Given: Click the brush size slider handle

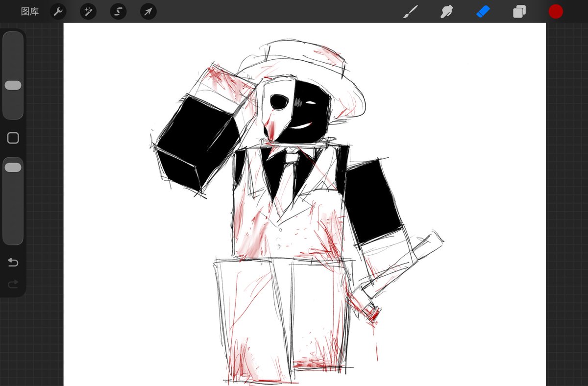Looking at the screenshot, I should point(13,85).
